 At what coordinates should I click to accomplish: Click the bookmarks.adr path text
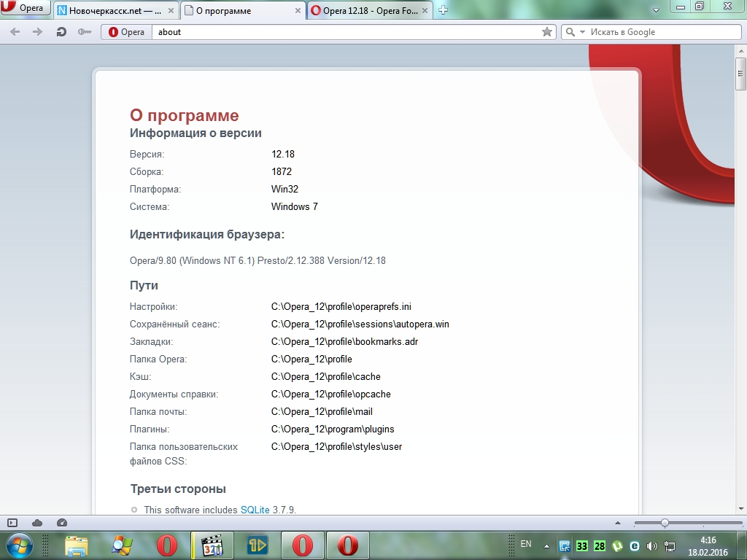tap(344, 341)
